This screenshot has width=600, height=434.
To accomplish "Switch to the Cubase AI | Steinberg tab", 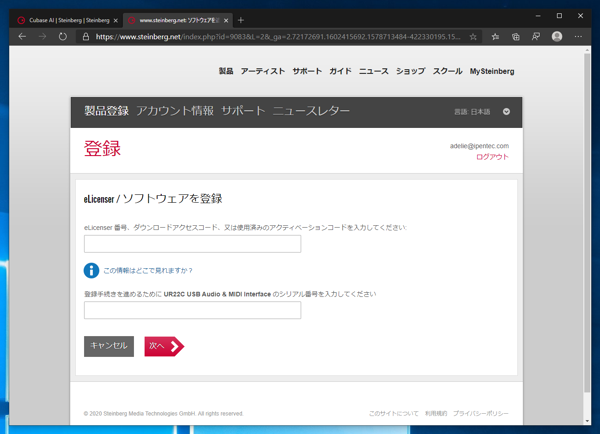I will (68, 21).
